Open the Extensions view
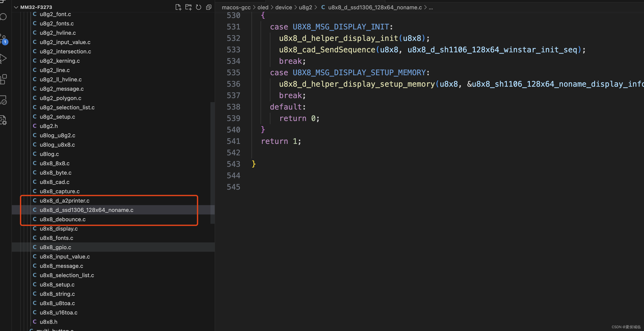The height and width of the screenshot is (331, 644). pyautogui.click(x=3, y=79)
